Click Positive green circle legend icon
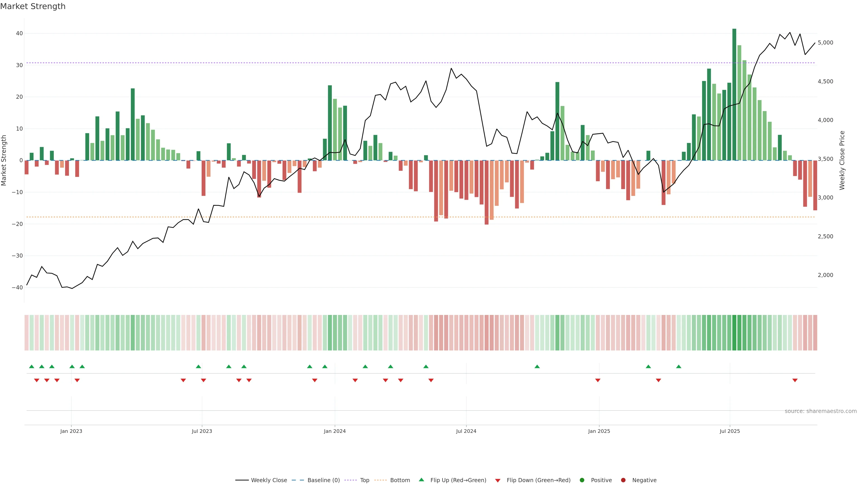Screen dimensions: 868x488 tap(582, 480)
